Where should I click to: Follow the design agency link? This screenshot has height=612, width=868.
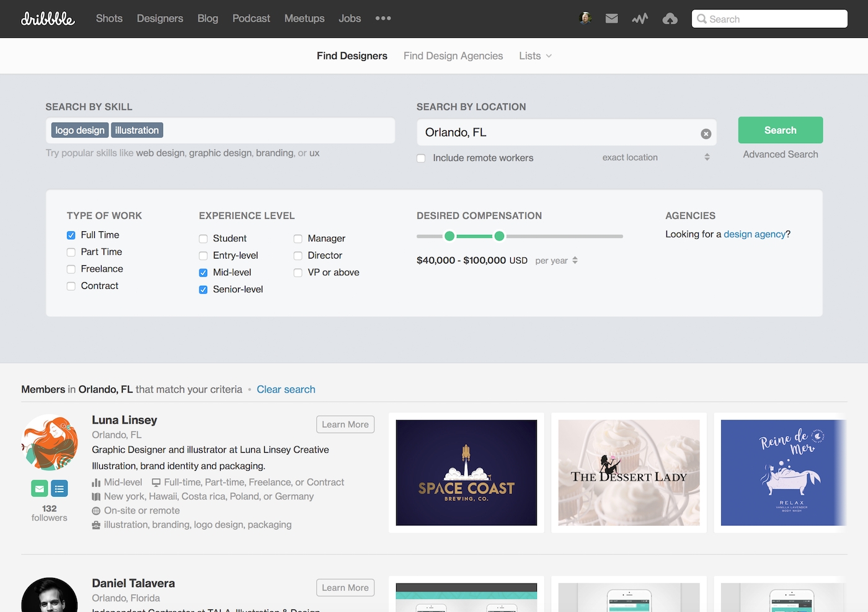pos(755,234)
